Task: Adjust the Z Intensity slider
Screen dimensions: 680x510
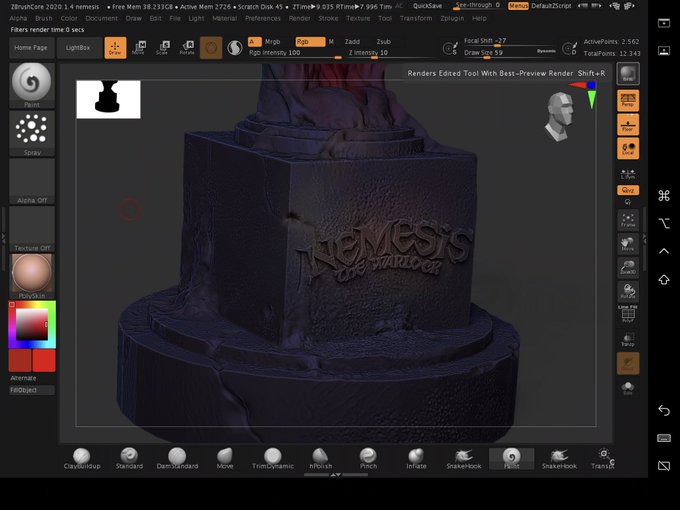Action: [391, 53]
